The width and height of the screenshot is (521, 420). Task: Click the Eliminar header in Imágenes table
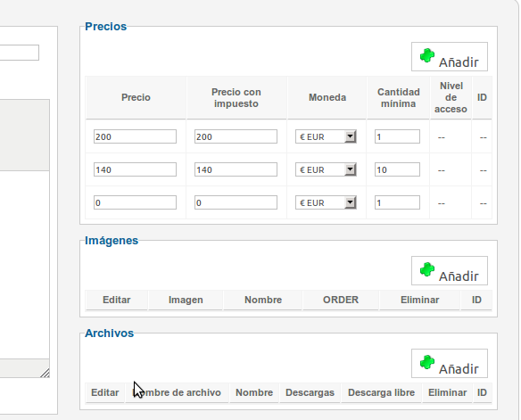(419, 300)
